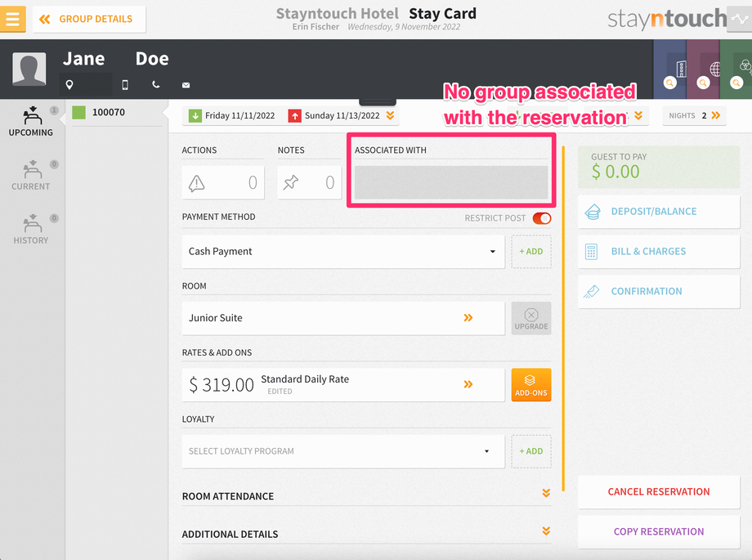The image size is (752, 560).
Task: Open the Cash Payment method dropdown
Action: (343, 252)
